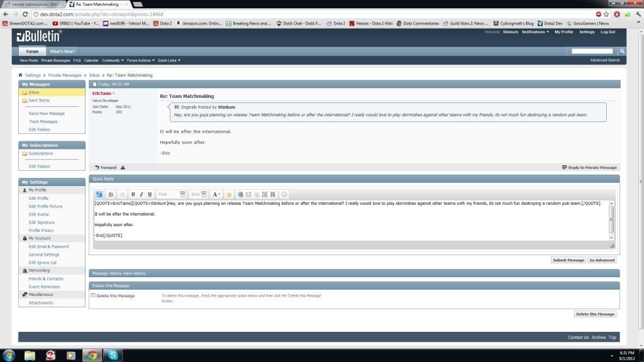Toggle bold formatting in Quick Reply editor
644x362 pixels.
pyautogui.click(x=133, y=194)
